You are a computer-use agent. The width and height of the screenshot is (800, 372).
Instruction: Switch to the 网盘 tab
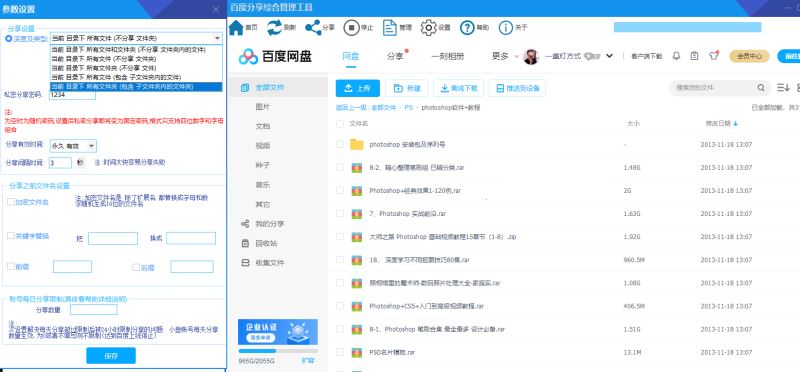351,56
